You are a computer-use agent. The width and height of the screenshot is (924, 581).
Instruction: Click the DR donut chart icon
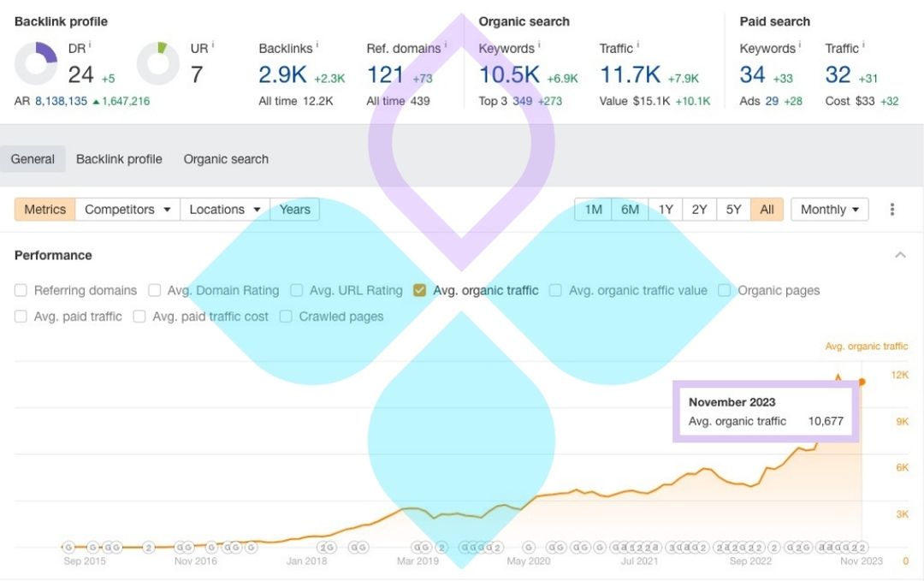pyautogui.click(x=36, y=64)
